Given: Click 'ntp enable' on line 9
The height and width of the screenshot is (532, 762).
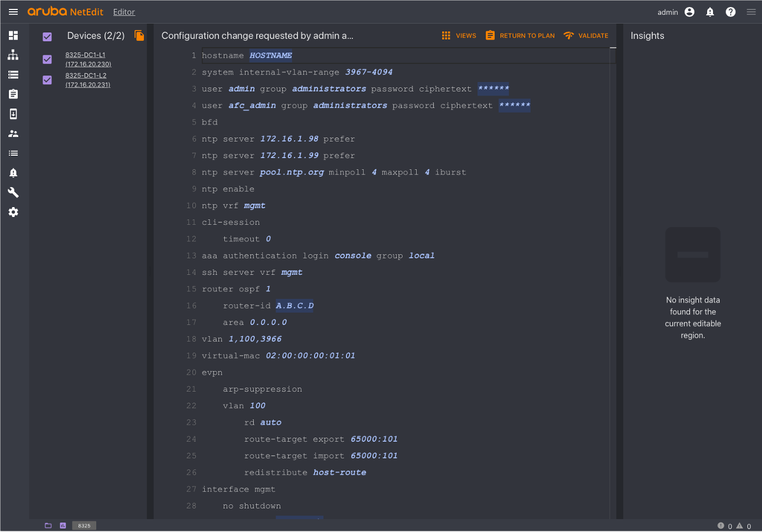Looking at the screenshot, I should tap(228, 189).
